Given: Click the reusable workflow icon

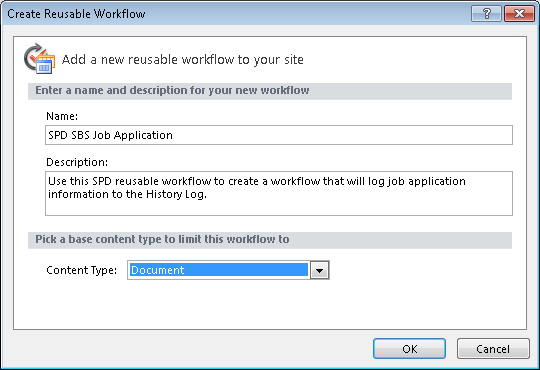Looking at the screenshot, I should [40, 59].
